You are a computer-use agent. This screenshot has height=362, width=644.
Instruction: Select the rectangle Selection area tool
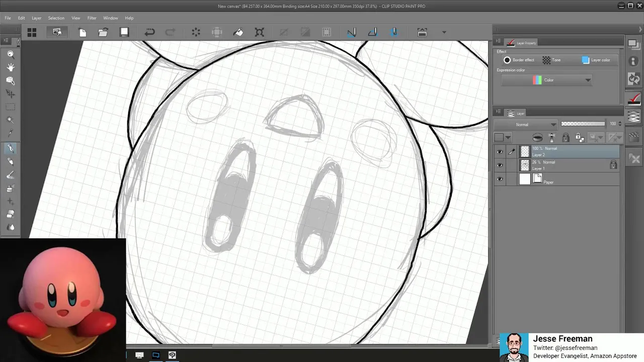click(10, 107)
